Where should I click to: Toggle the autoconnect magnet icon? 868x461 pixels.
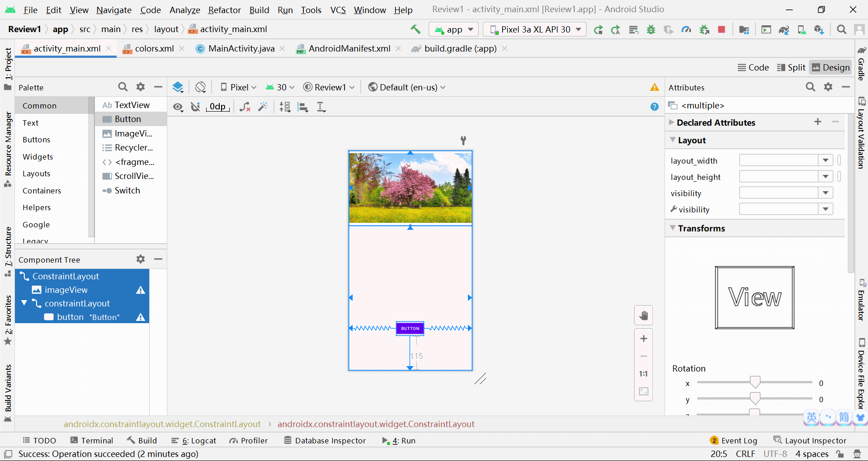click(195, 107)
